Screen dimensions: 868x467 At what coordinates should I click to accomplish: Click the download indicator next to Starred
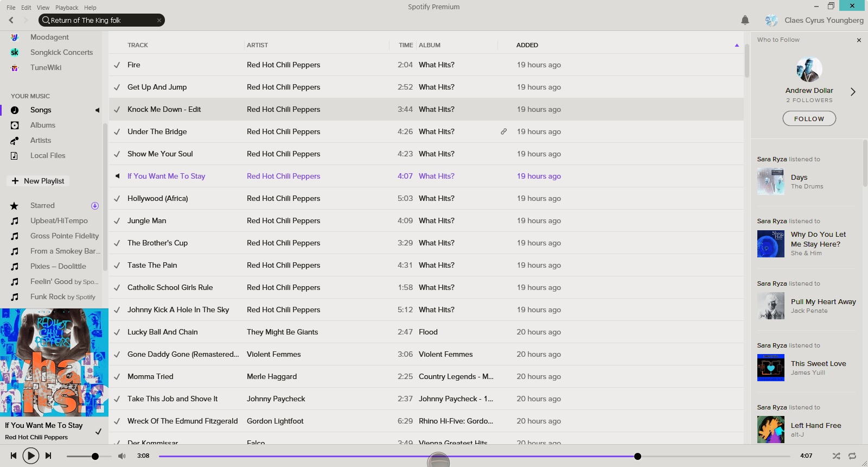[x=95, y=205]
